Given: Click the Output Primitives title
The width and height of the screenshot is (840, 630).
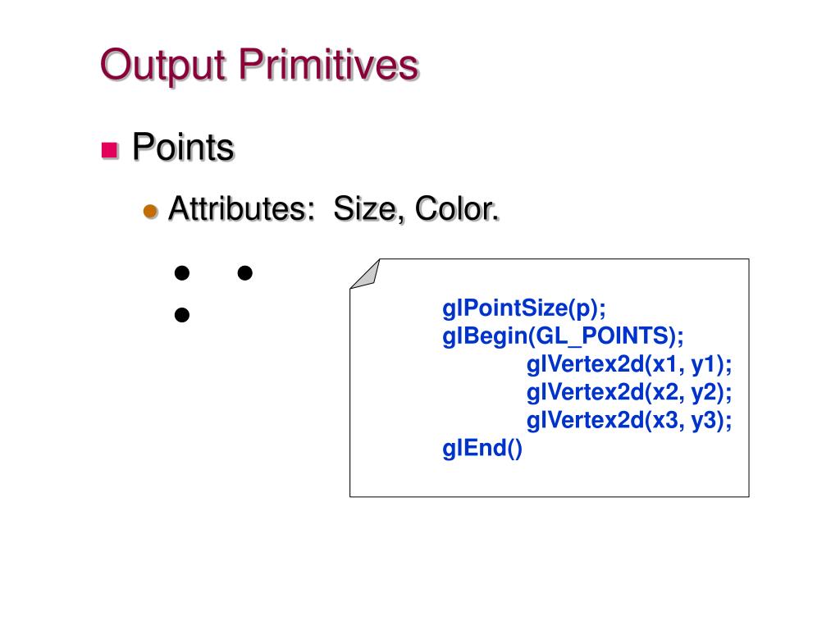Looking at the screenshot, I should click(x=258, y=66).
